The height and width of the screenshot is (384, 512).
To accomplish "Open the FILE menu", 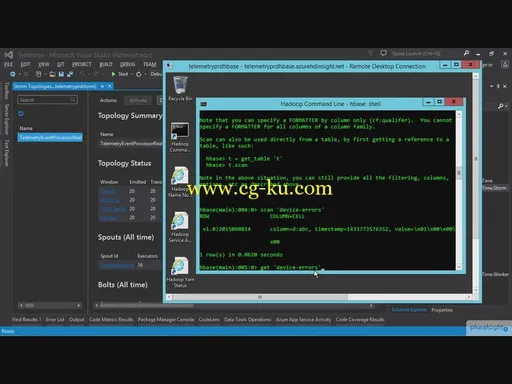I will tap(8, 64).
